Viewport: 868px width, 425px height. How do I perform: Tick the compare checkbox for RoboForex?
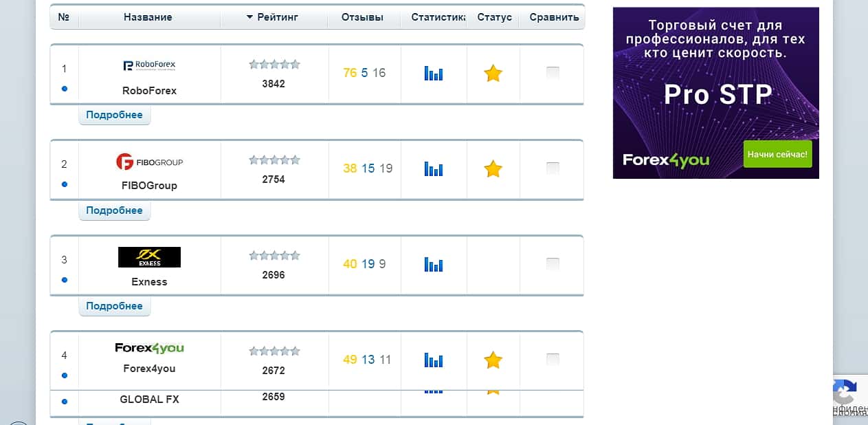pyautogui.click(x=553, y=73)
